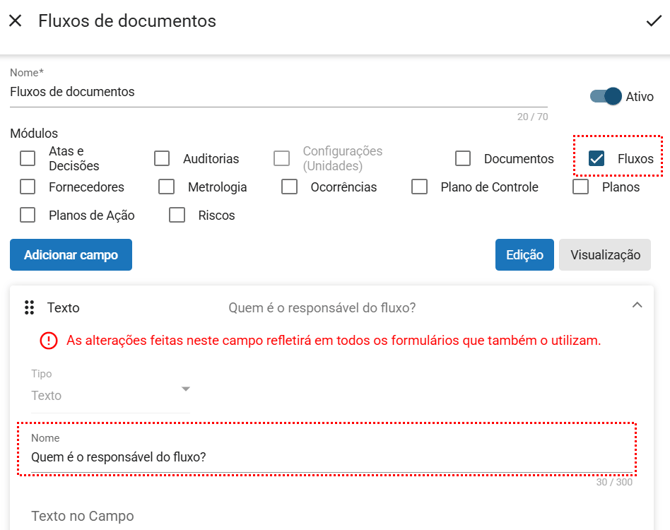Switch to Visualização mode
This screenshot has height=530, width=670.
[x=605, y=255]
